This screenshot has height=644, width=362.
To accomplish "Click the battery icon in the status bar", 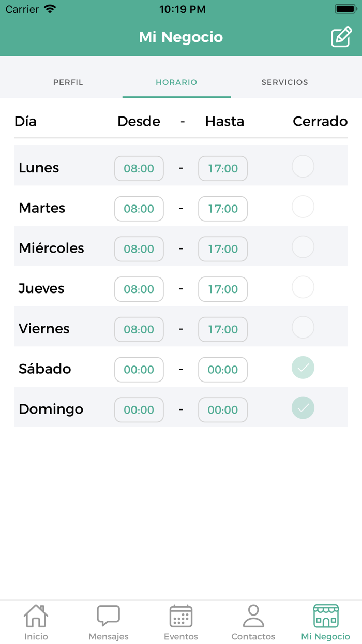I will 344,7.
